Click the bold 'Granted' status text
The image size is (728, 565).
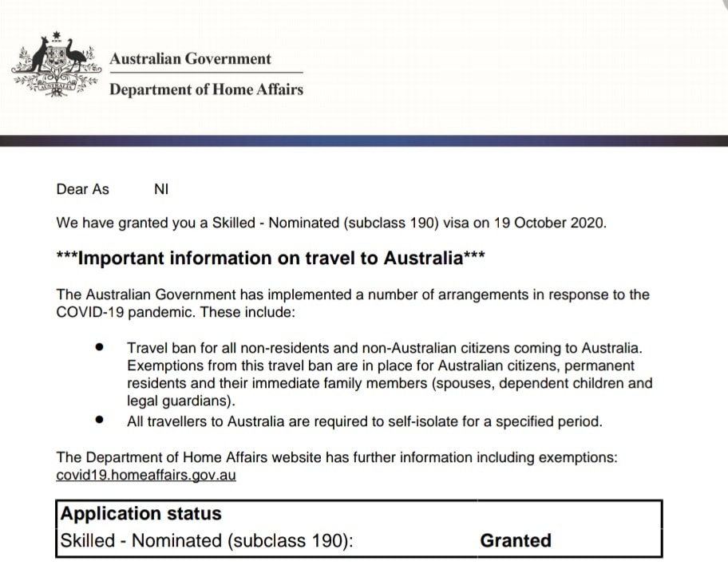click(x=516, y=540)
